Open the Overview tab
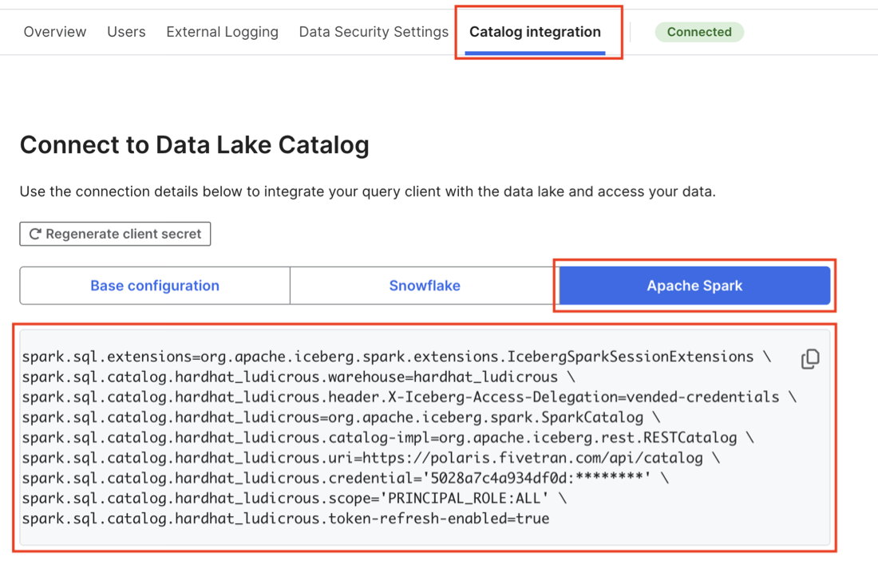Screen dimensions: 878x588 (x=55, y=32)
